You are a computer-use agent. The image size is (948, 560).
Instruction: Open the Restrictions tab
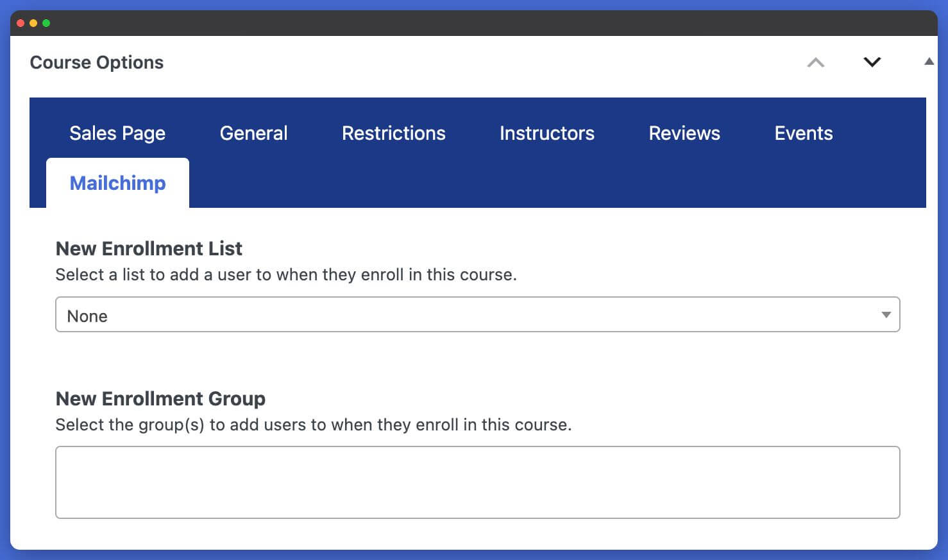point(393,133)
